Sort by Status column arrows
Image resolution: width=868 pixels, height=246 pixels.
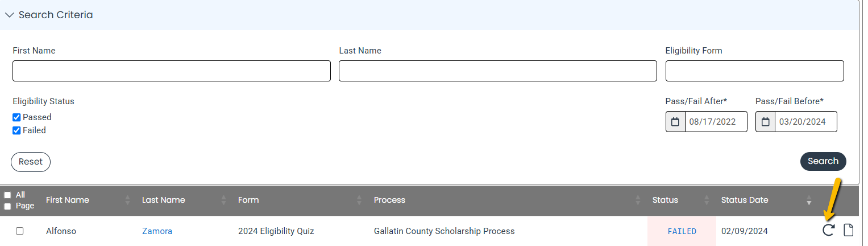point(707,200)
